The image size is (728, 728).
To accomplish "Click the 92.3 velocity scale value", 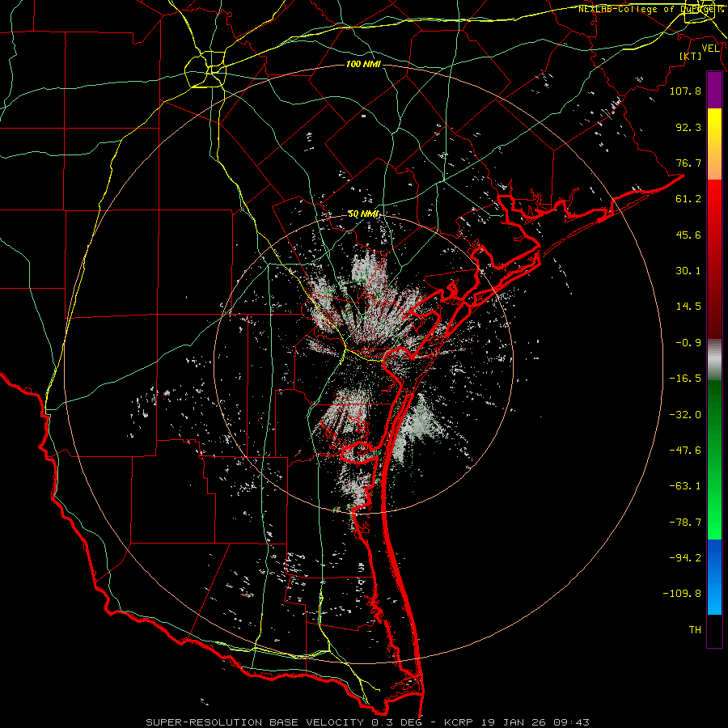I will (x=688, y=127).
